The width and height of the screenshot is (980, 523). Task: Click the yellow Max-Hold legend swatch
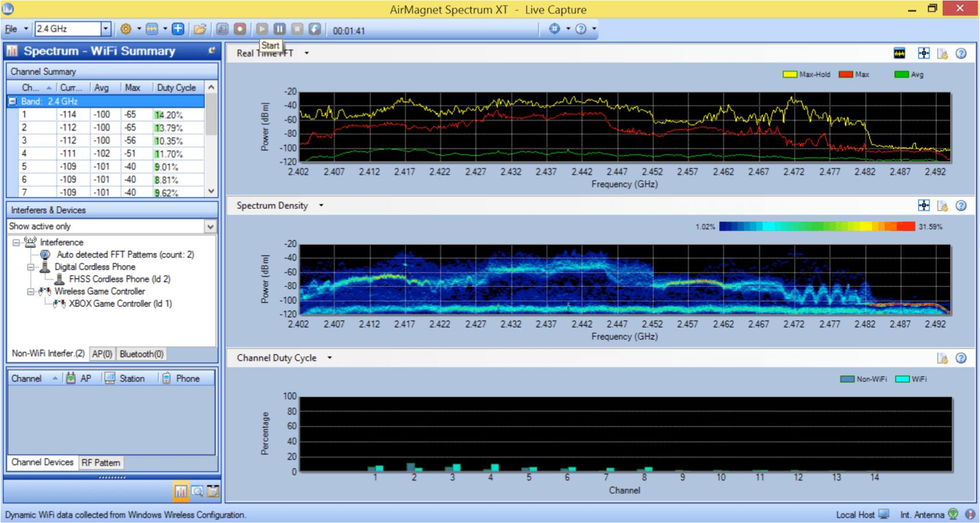click(790, 75)
